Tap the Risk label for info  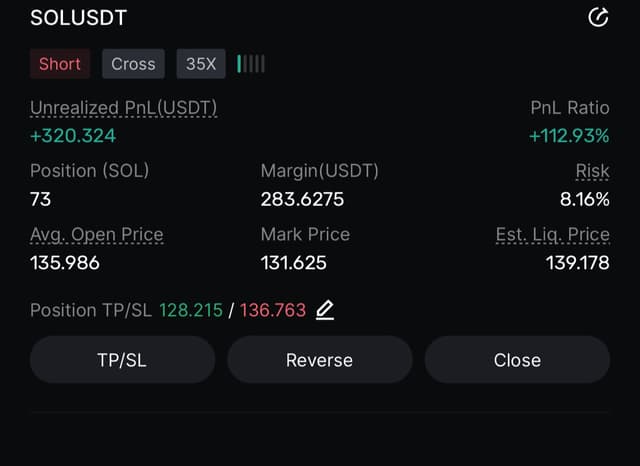pyautogui.click(x=592, y=171)
